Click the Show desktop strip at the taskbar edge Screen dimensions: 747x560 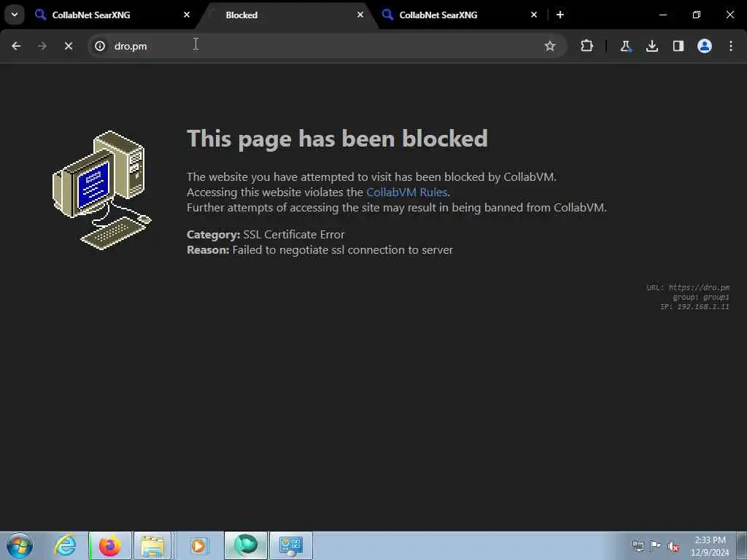742,545
